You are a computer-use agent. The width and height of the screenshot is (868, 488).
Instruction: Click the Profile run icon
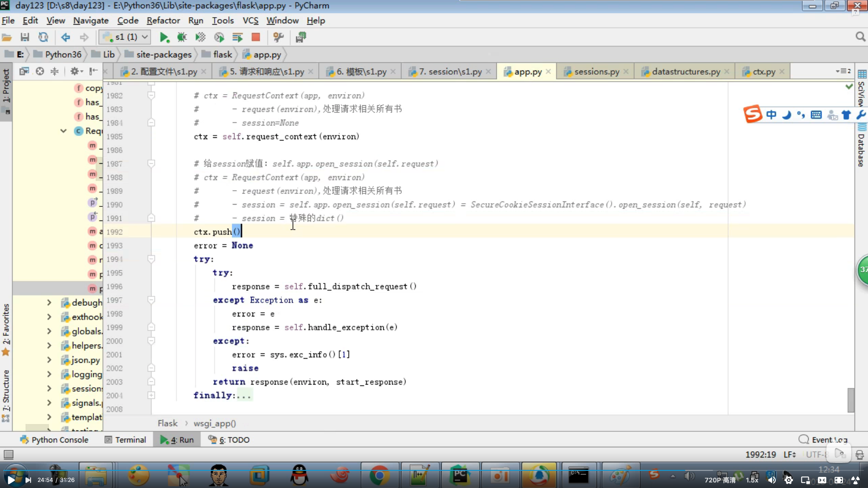[219, 37]
